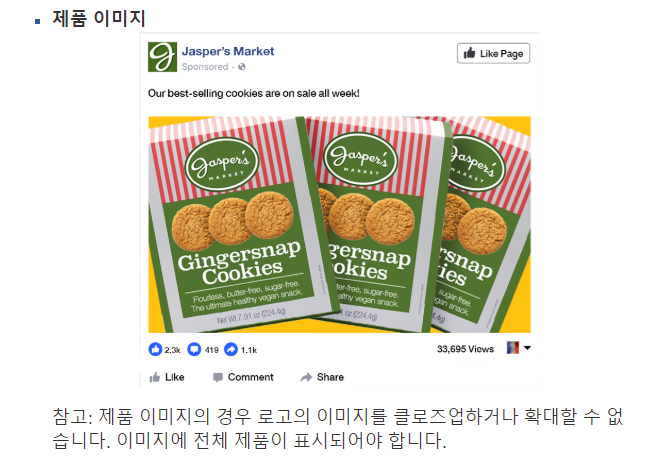Screen dimensions: 658x461
Task: Click the blue comment bubble count icon
Action: (x=194, y=349)
